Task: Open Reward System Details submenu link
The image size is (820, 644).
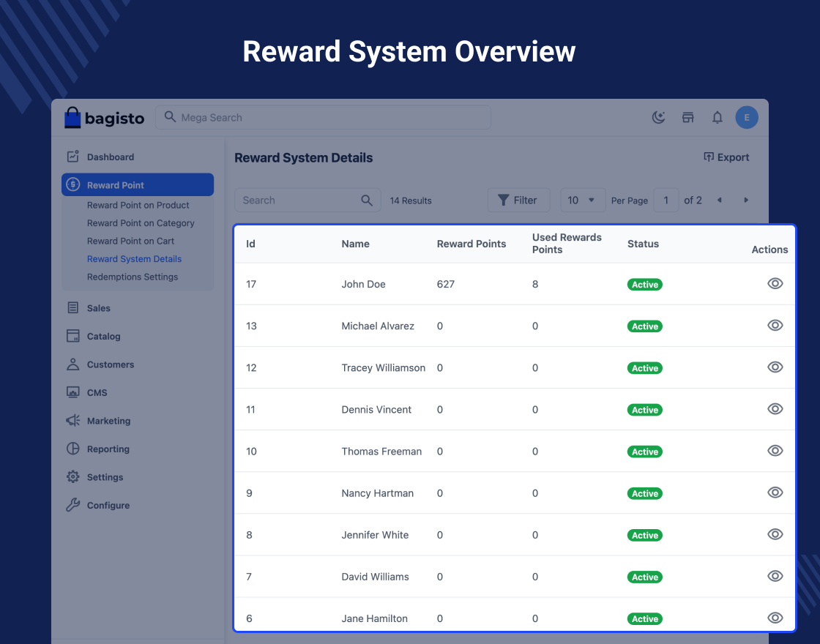Action: coord(134,259)
